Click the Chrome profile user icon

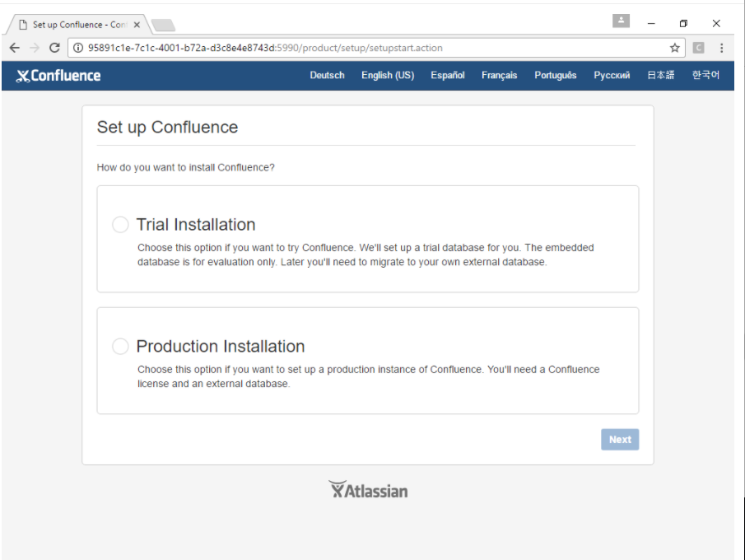coord(621,21)
